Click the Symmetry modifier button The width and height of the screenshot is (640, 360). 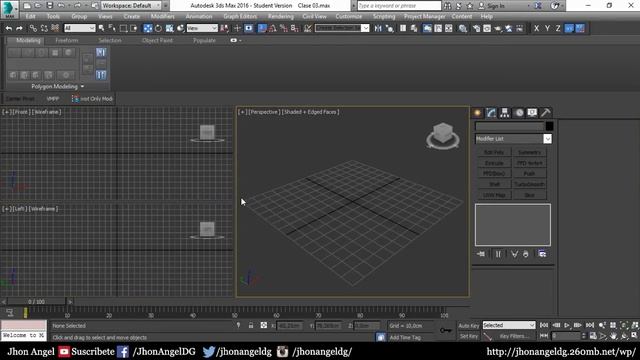(x=529, y=152)
